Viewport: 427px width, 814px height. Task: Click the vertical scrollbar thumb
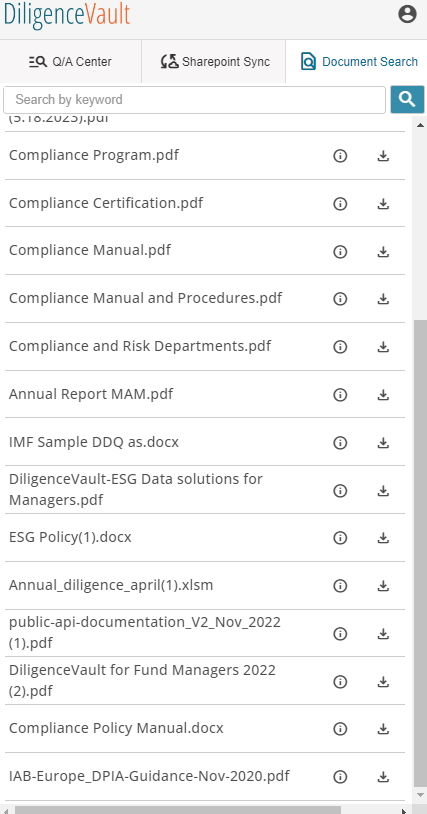(420, 553)
